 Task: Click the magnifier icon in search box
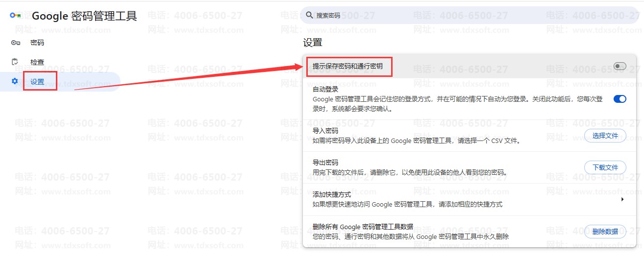click(x=309, y=15)
